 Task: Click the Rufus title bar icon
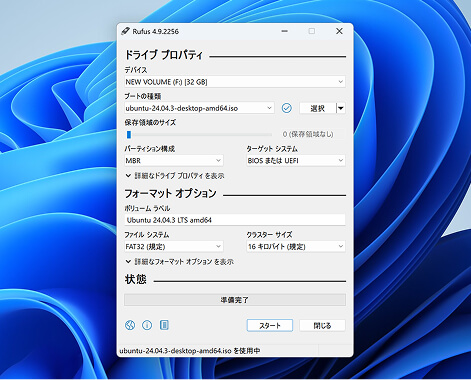click(x=125, y=31)
